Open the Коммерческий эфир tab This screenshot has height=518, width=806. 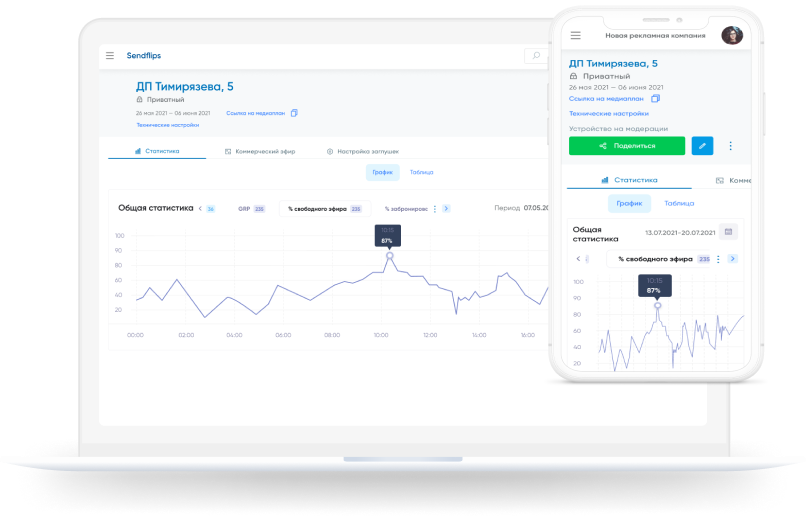tap(261, 151)
